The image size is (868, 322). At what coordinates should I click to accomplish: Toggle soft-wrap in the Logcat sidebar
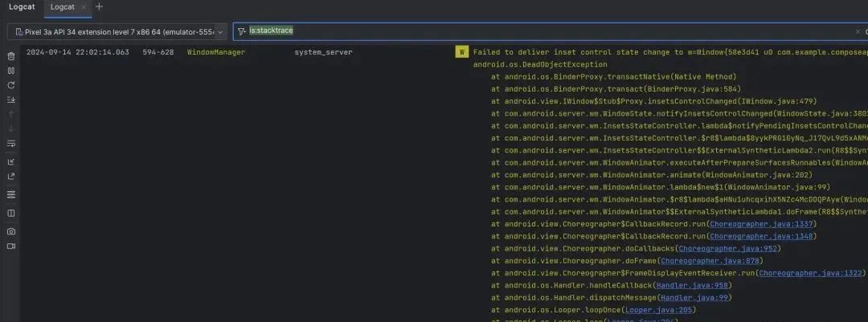click(10, 143)
